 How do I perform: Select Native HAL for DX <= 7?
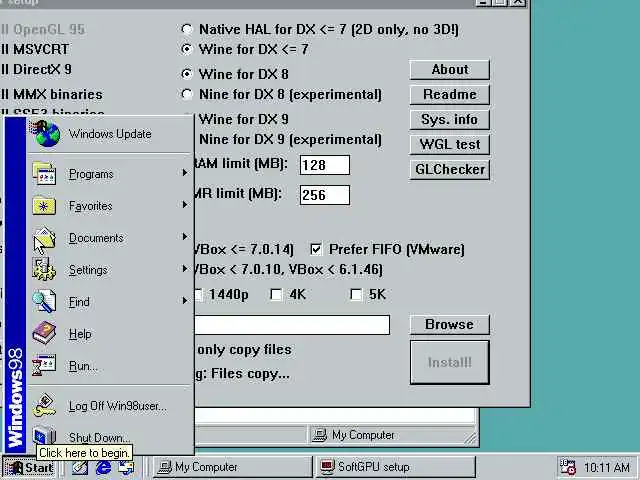187,29
